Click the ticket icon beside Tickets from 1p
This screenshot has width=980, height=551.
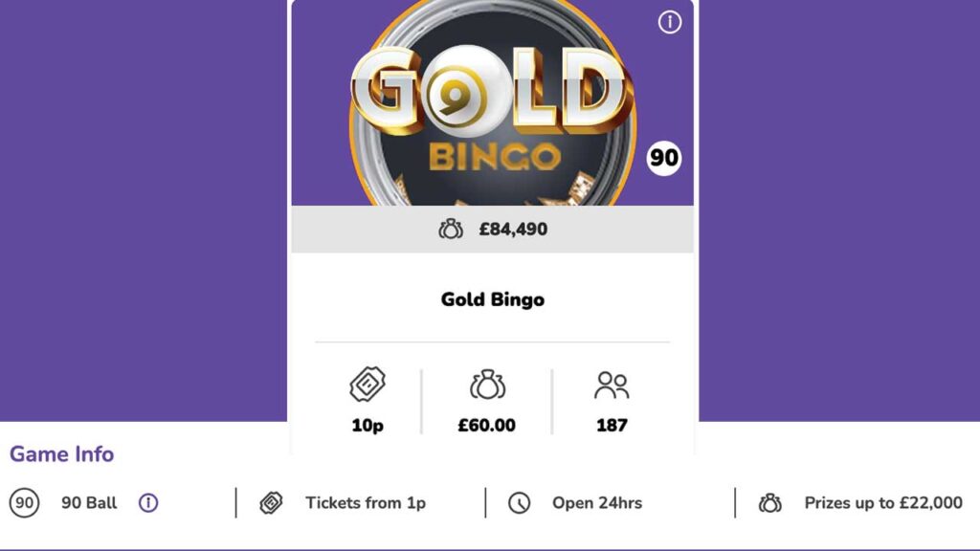coord(273,501)
